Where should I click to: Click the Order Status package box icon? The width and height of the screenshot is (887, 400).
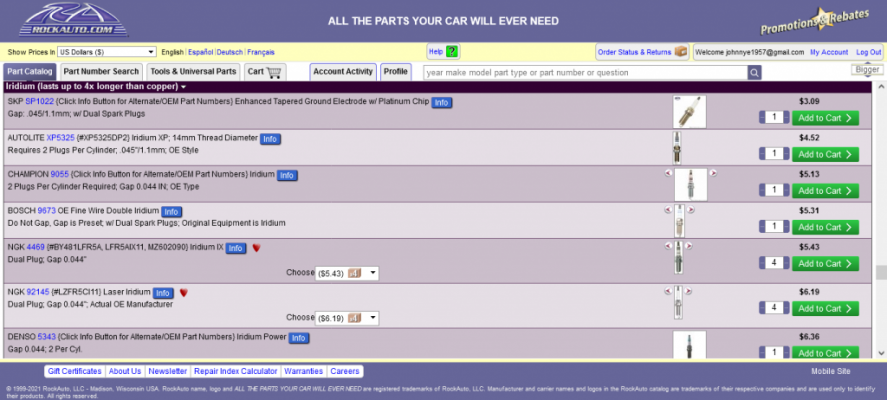681,51
